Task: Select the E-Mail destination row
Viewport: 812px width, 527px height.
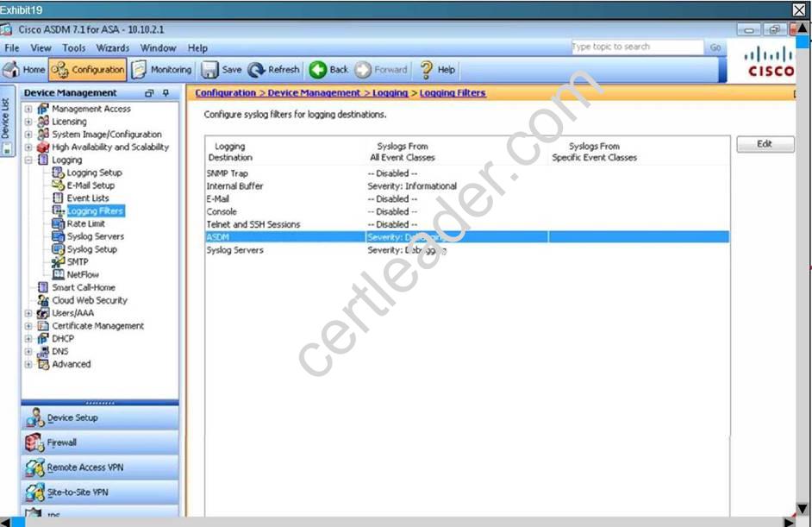Action: coord(467,199)
